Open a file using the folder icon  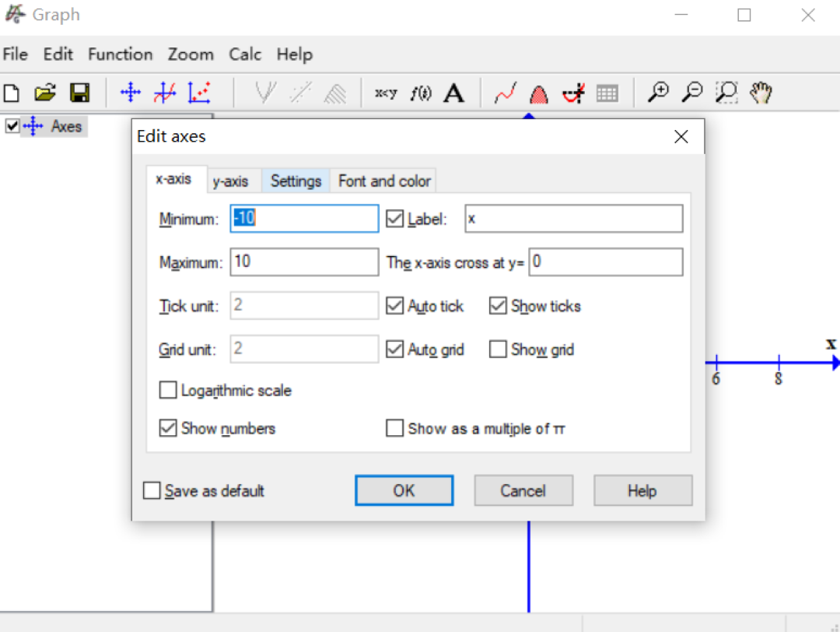point(45,93)
